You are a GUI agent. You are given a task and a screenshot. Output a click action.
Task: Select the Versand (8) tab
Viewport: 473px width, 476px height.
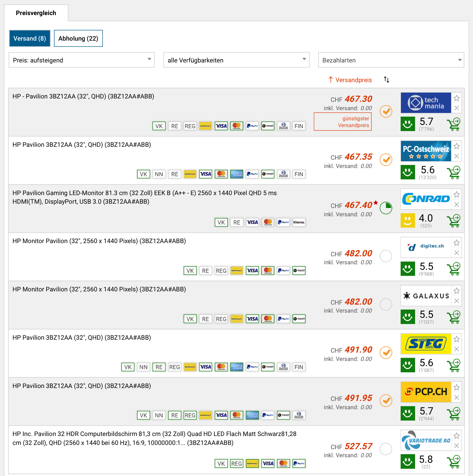[30, 38]
